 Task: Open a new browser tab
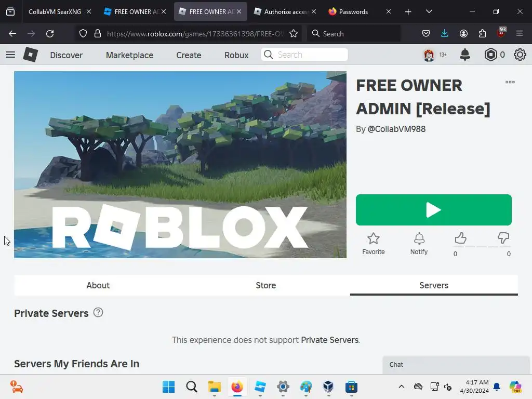(x=408, y=11)
